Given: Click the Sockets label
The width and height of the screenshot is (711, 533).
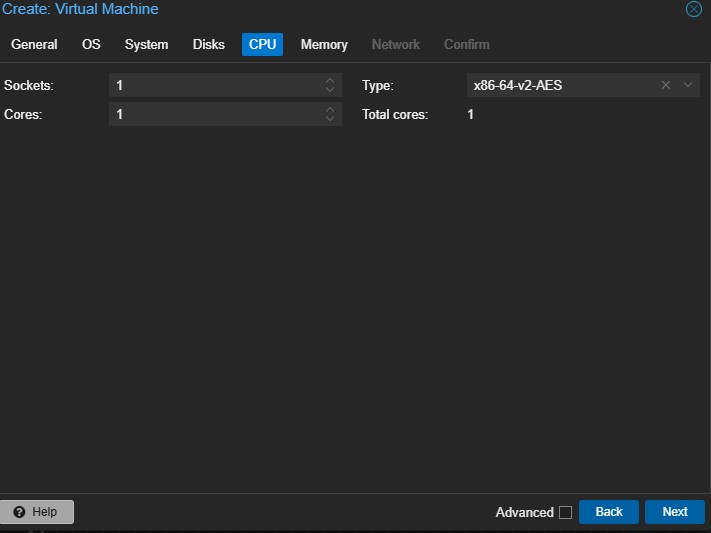Looking at the screenshot, I should tap(29, 85).
